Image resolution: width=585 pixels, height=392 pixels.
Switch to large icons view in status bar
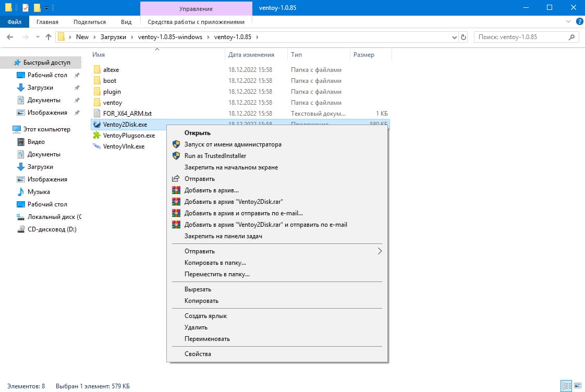[576, 386]
